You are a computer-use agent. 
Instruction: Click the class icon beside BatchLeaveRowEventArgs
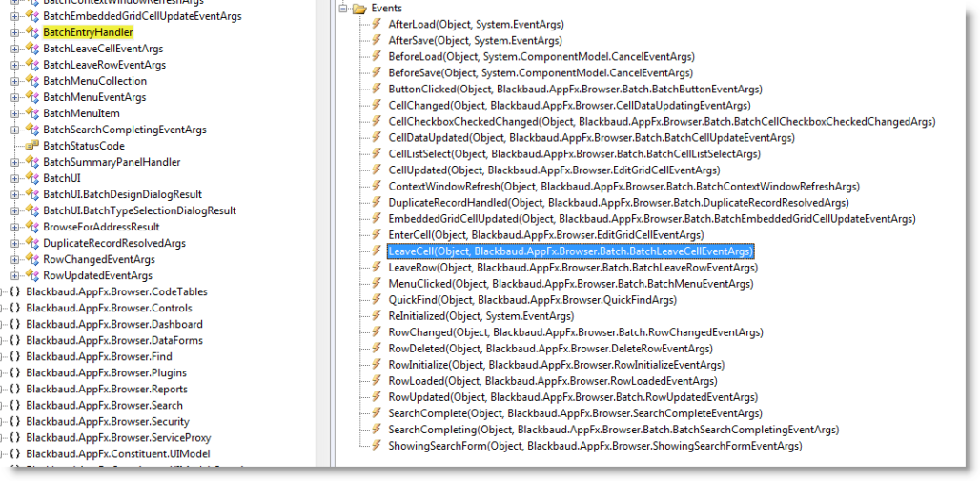pos(31,65)
